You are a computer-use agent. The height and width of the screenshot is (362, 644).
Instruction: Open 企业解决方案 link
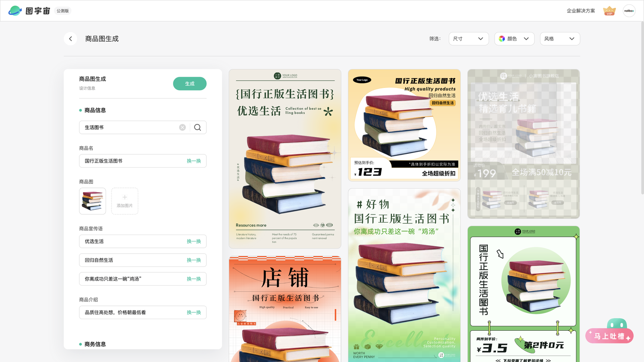(580, 11)
